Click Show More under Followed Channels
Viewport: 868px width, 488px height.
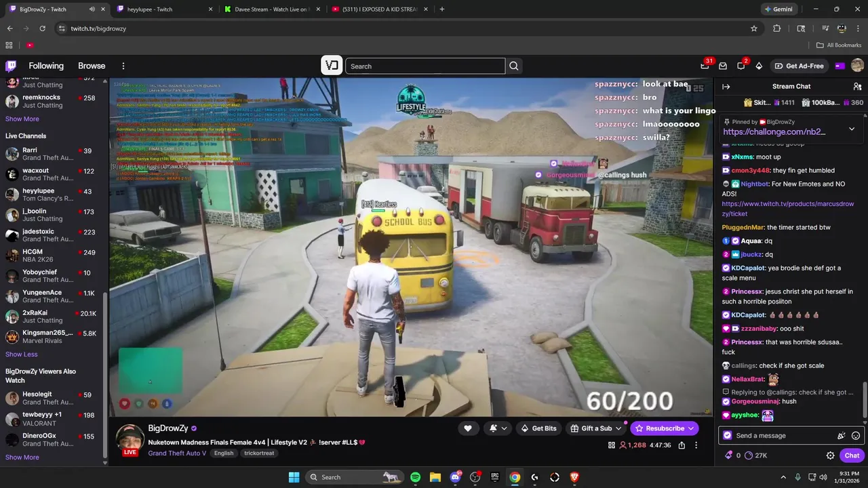click(22, 119)
